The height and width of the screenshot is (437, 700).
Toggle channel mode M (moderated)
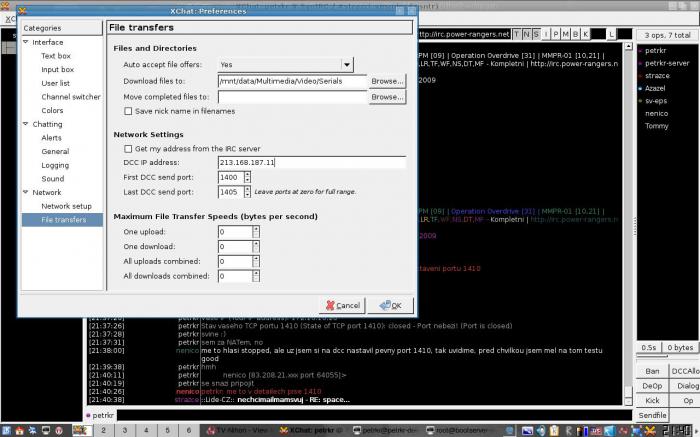point(566,34)
